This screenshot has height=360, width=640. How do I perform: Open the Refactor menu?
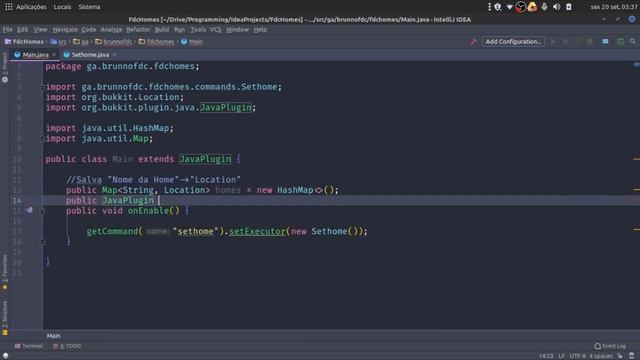point(138,29)
